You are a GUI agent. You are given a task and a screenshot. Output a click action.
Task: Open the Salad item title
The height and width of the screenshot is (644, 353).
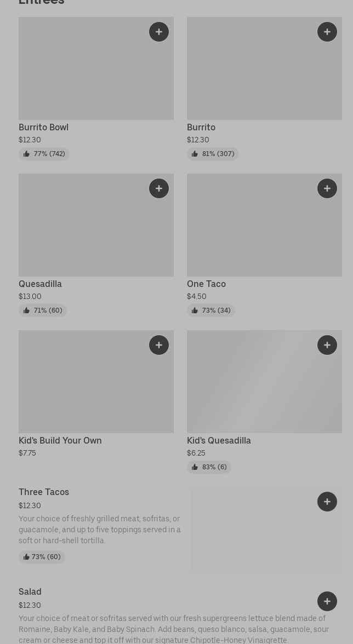tap(30, 592)
